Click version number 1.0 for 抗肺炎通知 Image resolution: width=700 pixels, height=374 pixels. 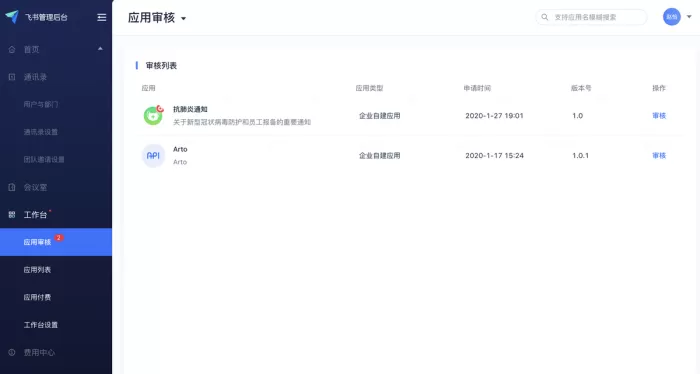tap(578, 116)
